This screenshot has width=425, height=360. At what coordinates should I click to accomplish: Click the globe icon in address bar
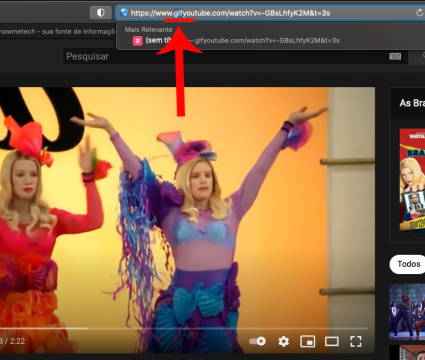tap(124, 13)
